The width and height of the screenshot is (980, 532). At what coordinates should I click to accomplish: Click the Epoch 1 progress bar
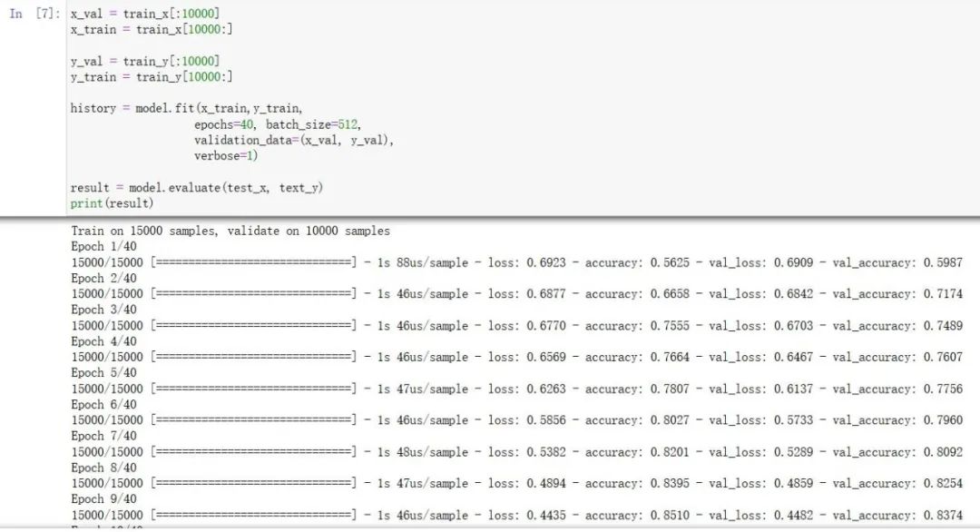click(x=253, y=262)
